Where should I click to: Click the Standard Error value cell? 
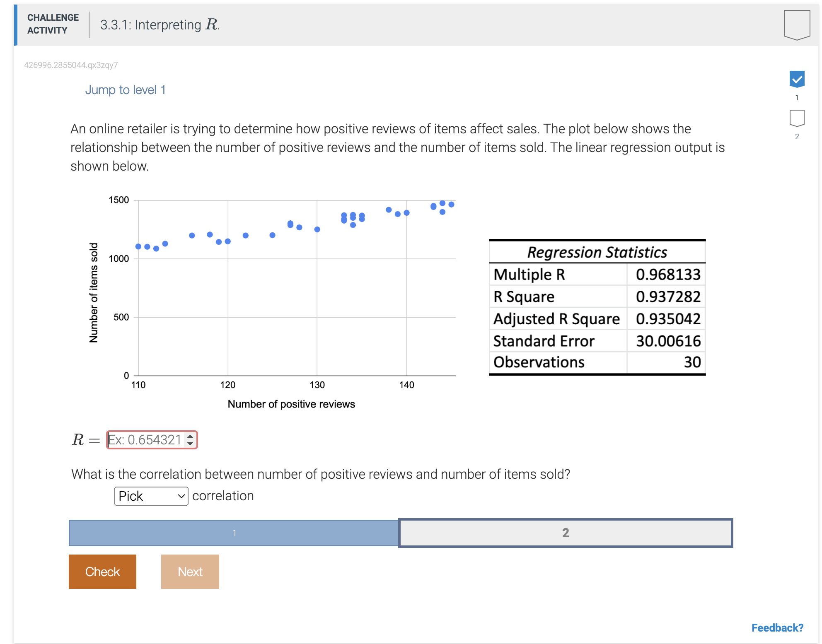(667, 341)
